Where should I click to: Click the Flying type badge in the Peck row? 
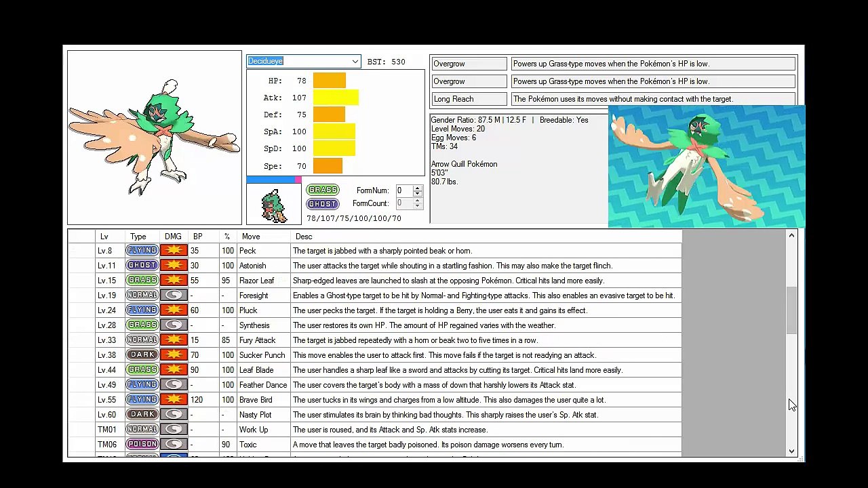(142, 251)
